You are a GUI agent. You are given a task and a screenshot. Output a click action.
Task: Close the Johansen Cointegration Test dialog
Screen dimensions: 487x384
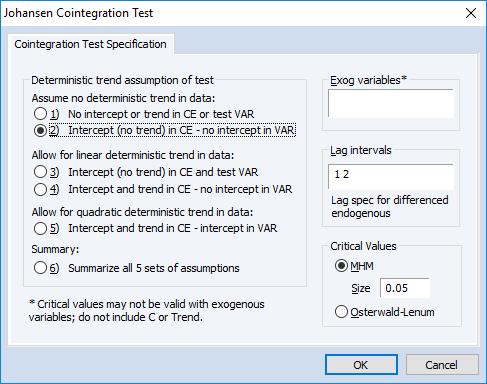pos(471,13)
